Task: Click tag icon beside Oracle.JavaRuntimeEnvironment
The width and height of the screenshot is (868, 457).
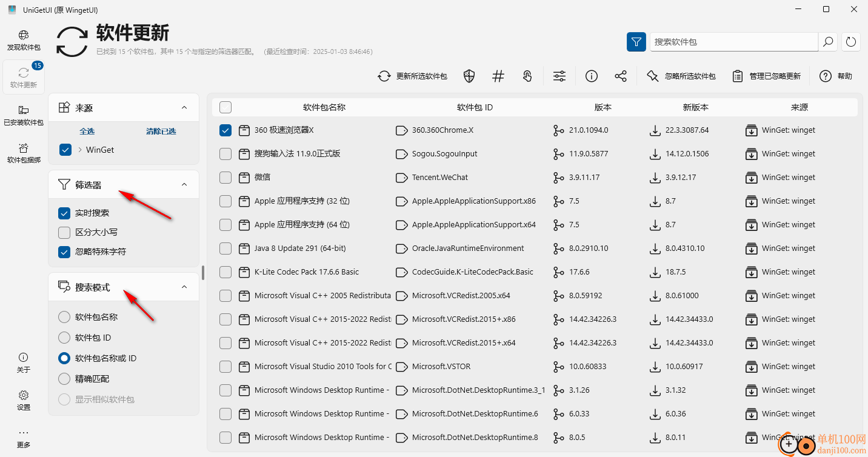Action: [x=401, y=249]
